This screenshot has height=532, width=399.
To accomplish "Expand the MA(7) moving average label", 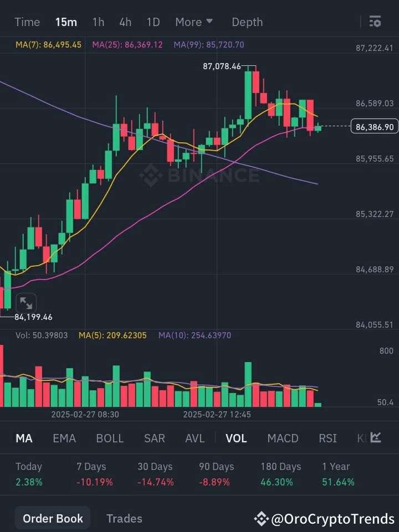I will 48,44.
